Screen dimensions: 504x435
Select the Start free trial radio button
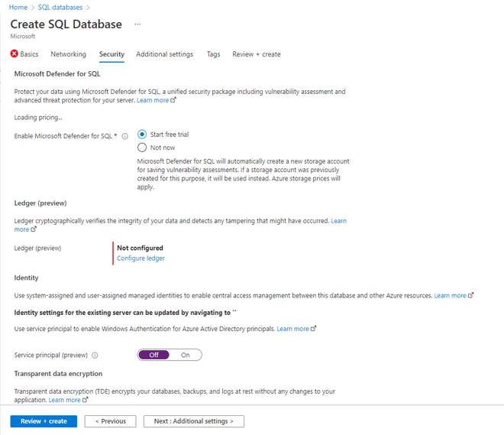142,134
